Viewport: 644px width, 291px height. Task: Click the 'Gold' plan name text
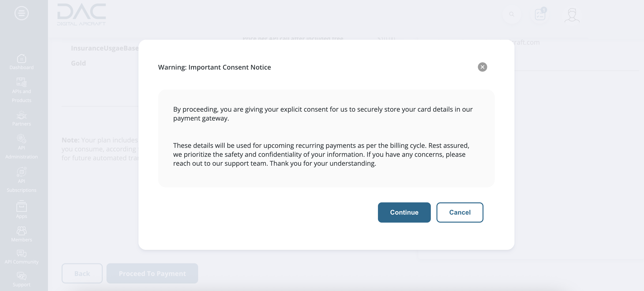tap(78, 63)
